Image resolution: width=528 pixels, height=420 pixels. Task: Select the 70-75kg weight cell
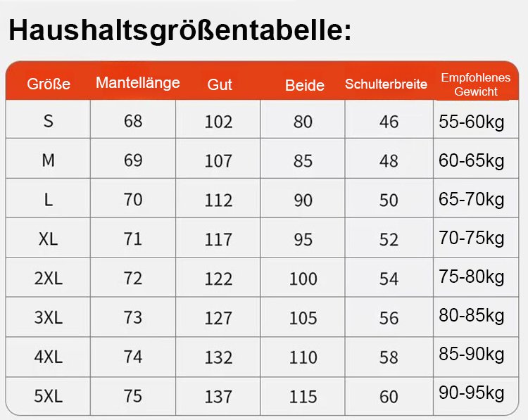(472, 238)
